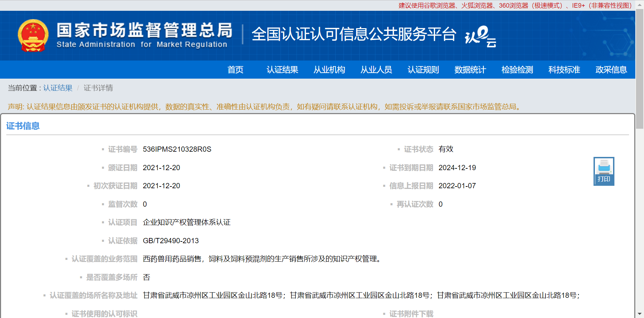Click the 国家市场监督管理总局 title text
Image resolution: width=644 pixels, height=318 pixels.
[x=144, y=31]
